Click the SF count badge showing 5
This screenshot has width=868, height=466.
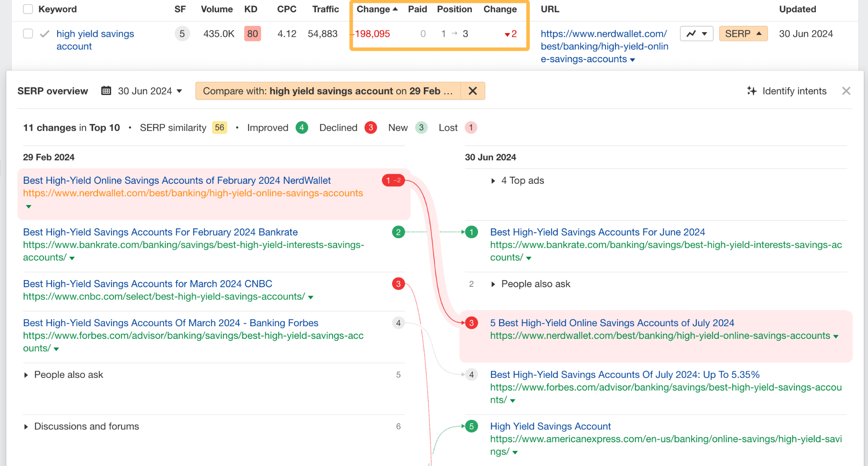tap(182, 34)
